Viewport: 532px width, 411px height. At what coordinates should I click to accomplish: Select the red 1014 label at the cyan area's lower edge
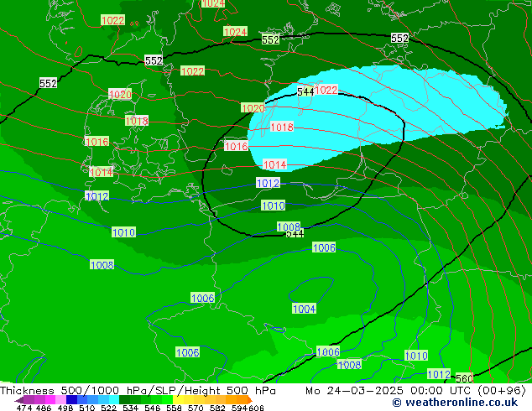275,164
